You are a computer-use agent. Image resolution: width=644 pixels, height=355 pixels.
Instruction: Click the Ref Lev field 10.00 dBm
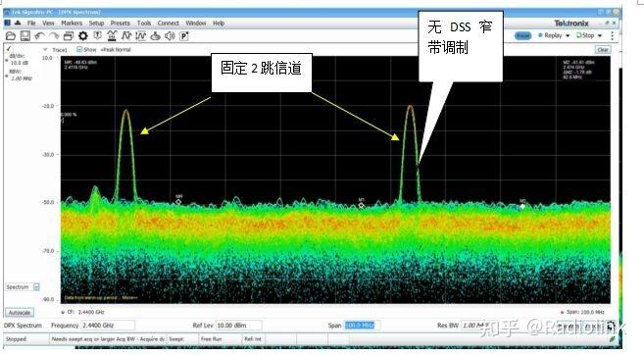[x=239, y=326]
